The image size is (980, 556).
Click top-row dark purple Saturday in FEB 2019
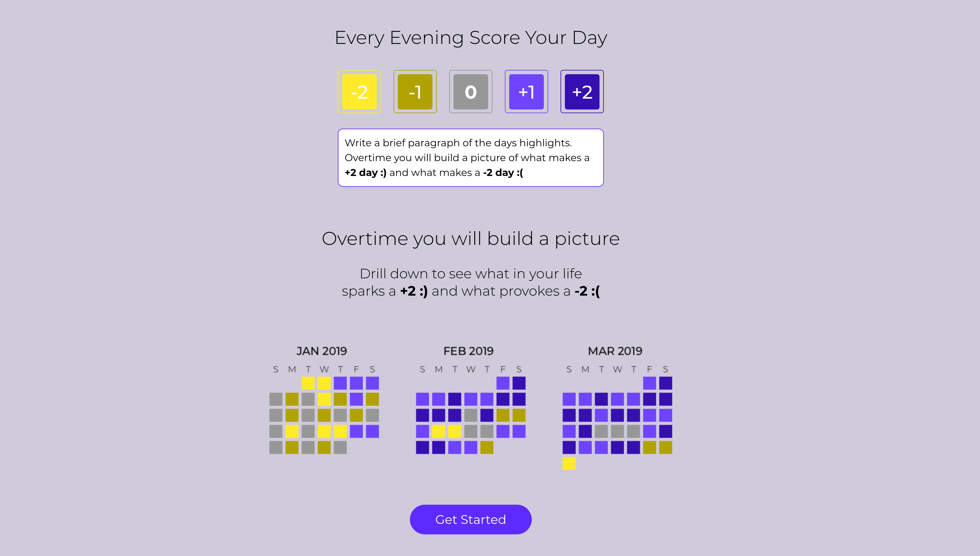[519, 383]
